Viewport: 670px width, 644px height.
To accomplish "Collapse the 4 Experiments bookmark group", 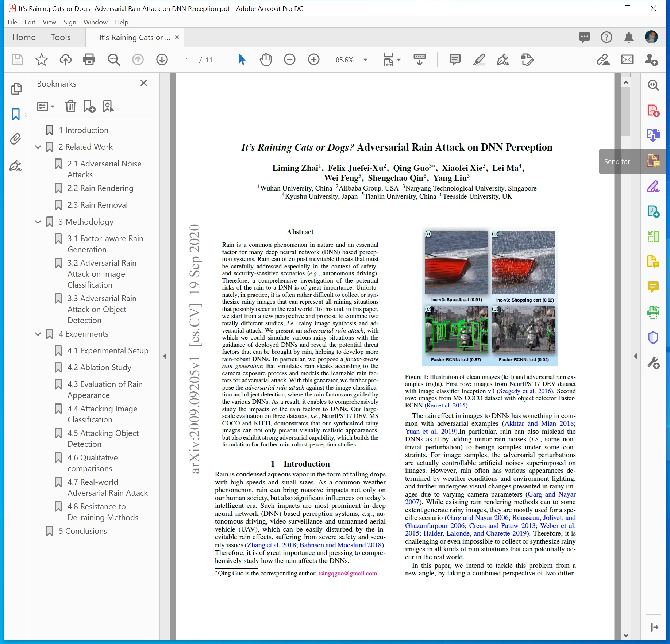I will point(38,334).
